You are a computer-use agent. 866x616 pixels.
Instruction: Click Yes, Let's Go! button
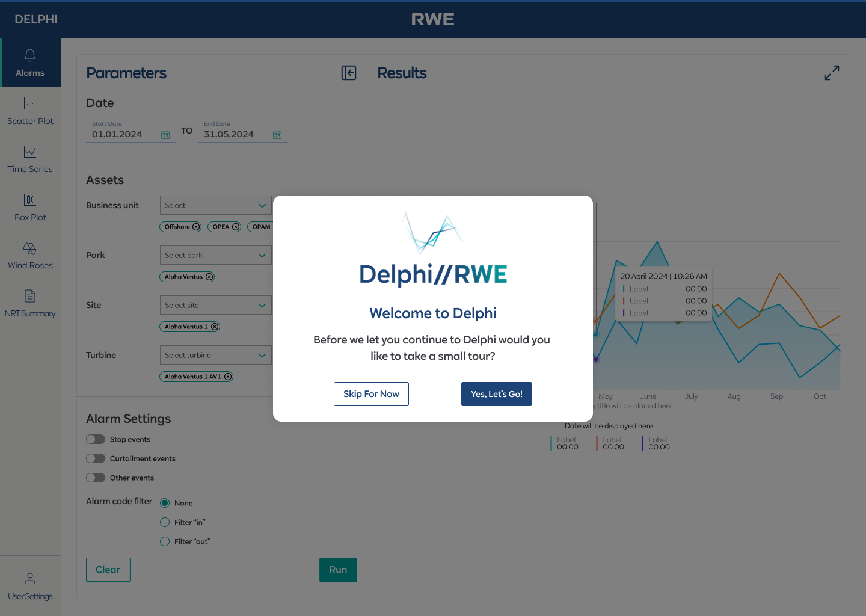click(x=497, y=394)
